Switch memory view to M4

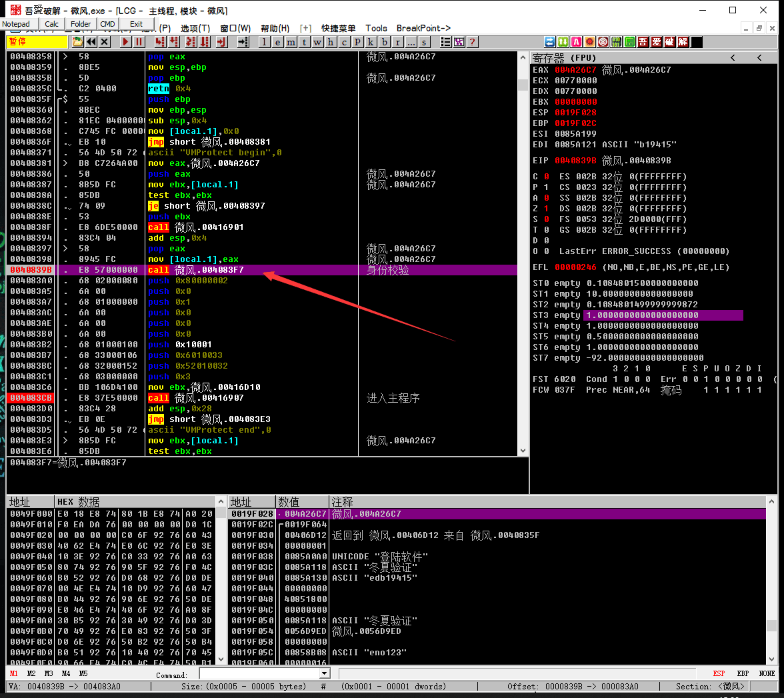pos(66,673)
